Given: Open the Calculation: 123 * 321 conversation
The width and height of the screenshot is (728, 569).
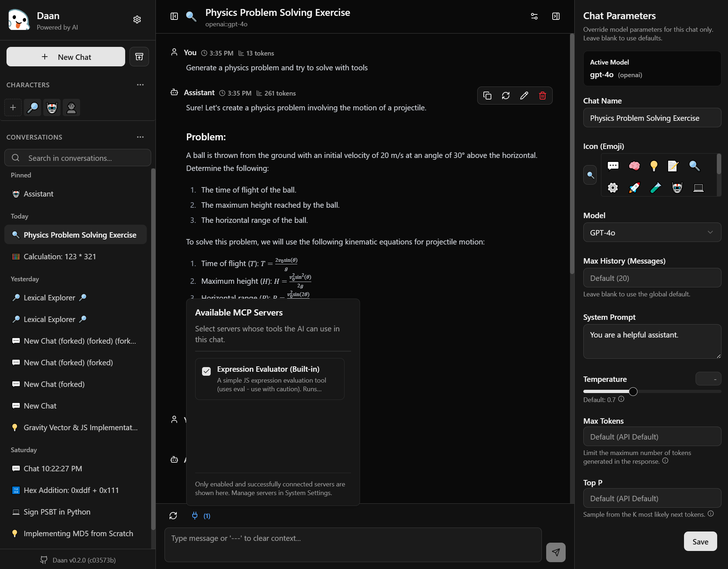Looking at the screenshot, I should coord(60,256).
